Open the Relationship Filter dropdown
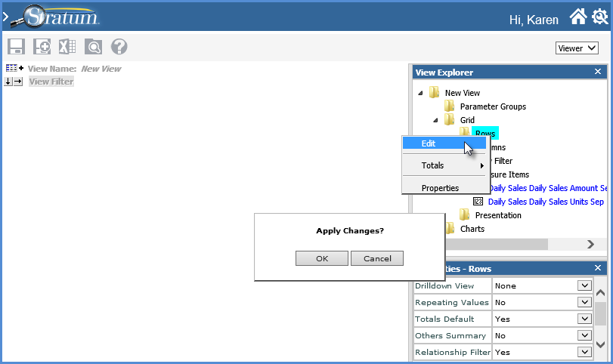The height and width of the screenshot is (364, 613). pos(584,352)
